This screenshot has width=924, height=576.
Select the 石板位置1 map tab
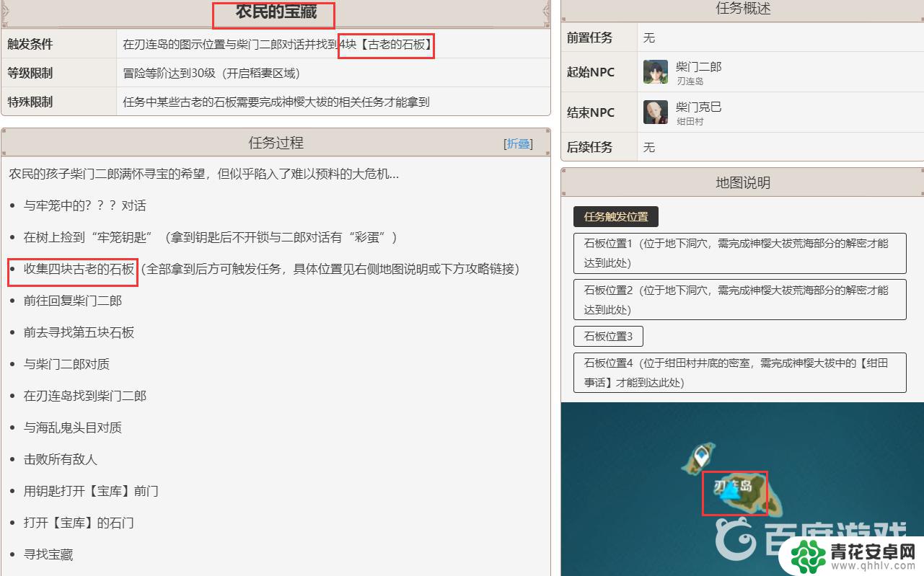739,253
